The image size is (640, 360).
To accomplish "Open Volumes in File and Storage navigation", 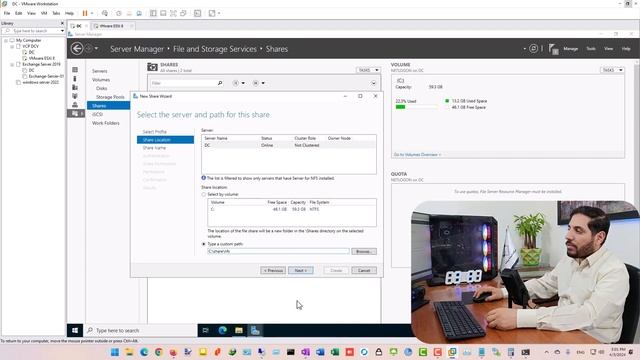I will coord(101,80).
